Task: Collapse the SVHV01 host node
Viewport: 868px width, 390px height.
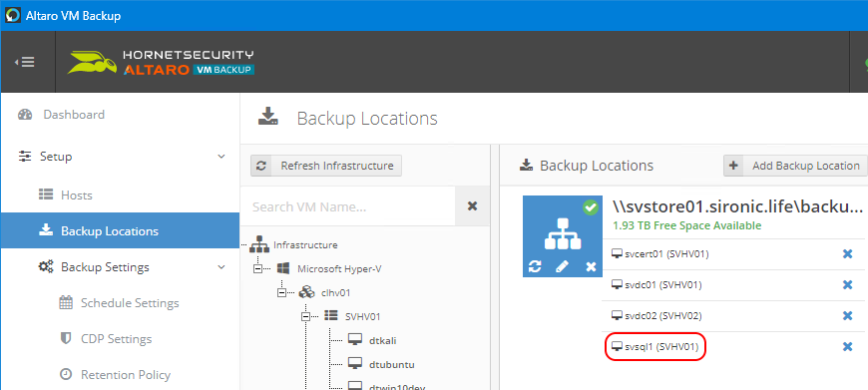Action: tap(306, 316)
